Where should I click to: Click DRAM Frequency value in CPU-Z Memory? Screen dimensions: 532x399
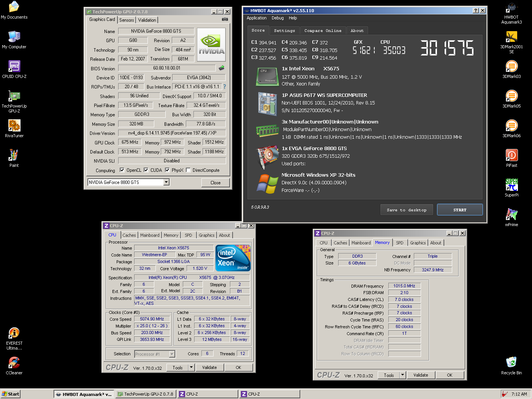coord(404,286)
